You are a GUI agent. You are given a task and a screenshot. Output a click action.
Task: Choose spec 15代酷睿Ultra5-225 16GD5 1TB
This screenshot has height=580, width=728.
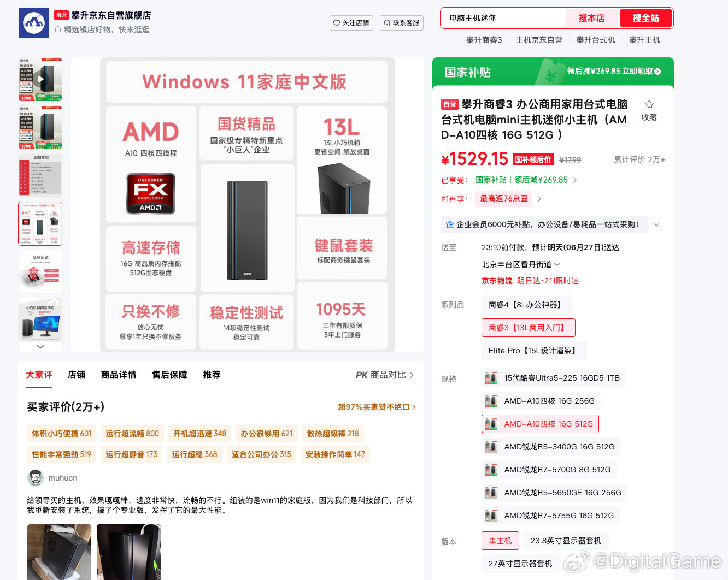(554, 378)
